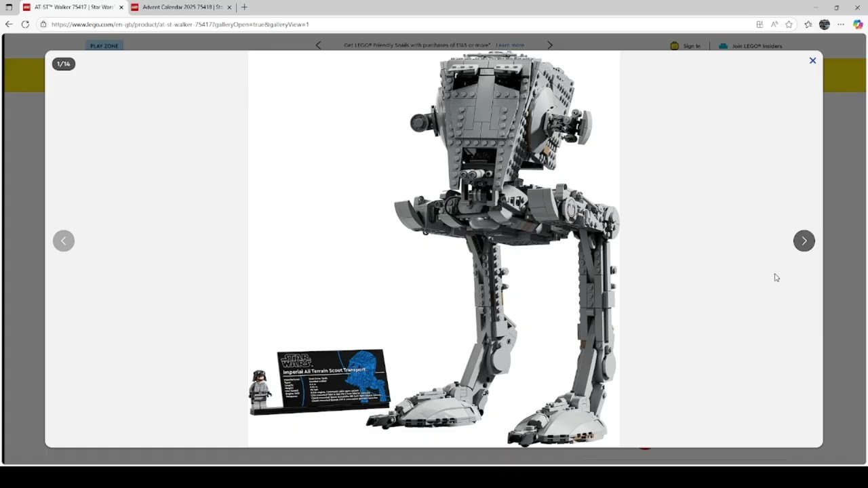Restore down the browser window
The width and height of the screenshot is (868, 488).
click(x=836, y=7)
